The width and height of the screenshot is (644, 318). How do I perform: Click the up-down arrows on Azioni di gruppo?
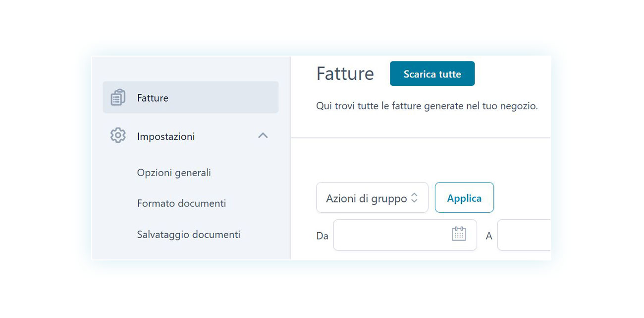point(414,198)
